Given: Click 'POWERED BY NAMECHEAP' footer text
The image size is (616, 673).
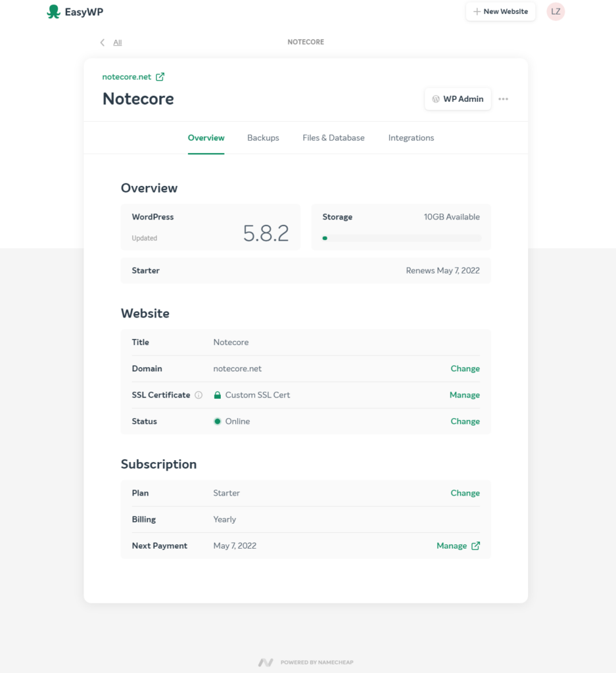Looking at the screenshot, I should (x=317, y=662).
